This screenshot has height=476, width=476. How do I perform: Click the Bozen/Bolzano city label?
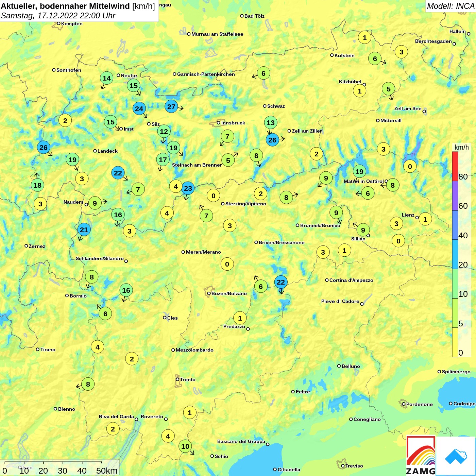coord(229,293)
